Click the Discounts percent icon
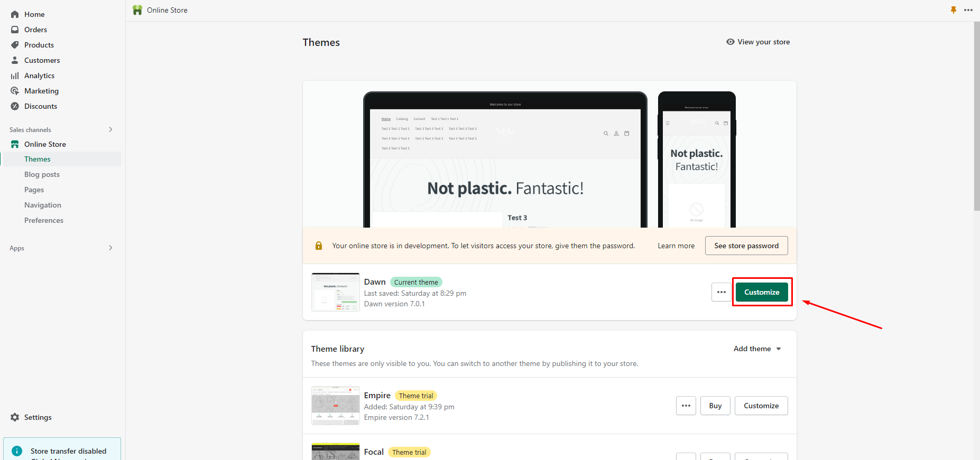Image resolution: width=980 pixels, height=460 pixels. pyautogui.click(x=15, y=106)
